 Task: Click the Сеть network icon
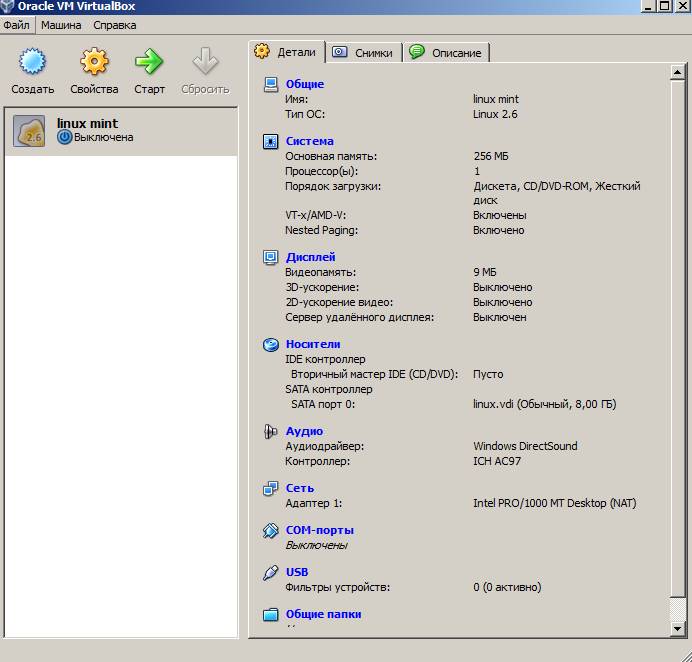(271, 488)
